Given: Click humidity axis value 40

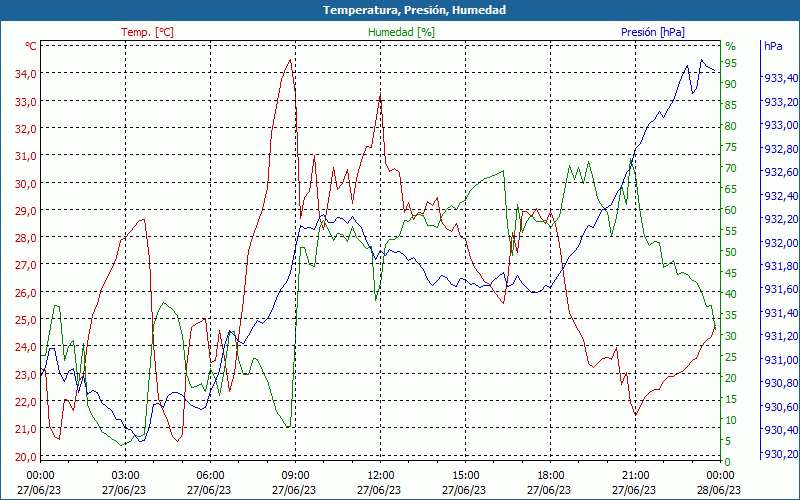Looking at the screenshot, I should point(731,294).
